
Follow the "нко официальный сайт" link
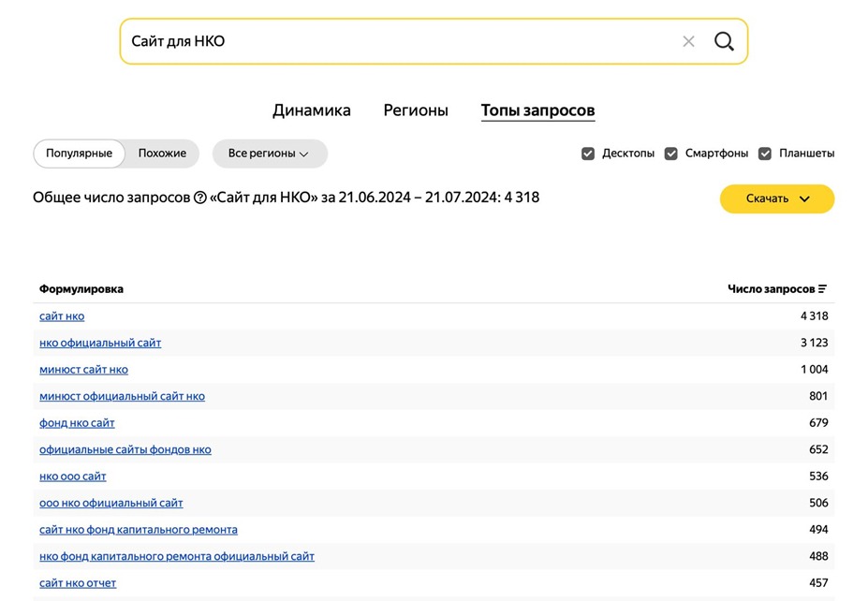[99, 343]
